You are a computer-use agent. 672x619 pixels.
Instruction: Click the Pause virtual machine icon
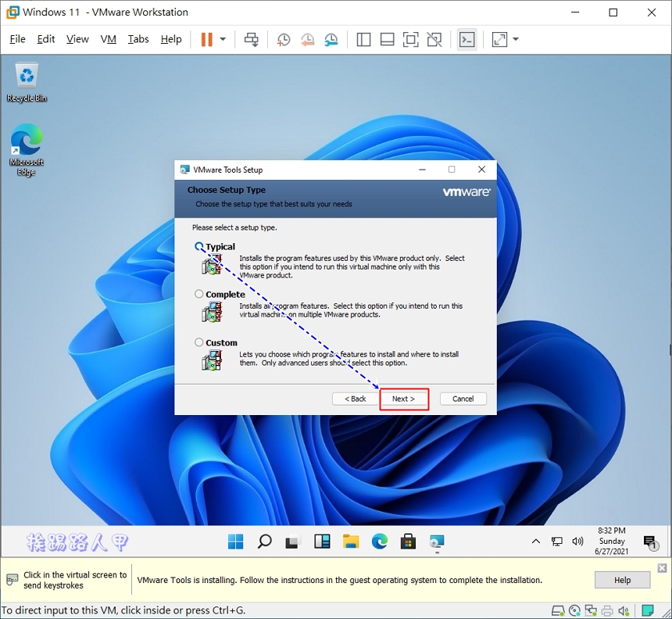coord(207,39)
